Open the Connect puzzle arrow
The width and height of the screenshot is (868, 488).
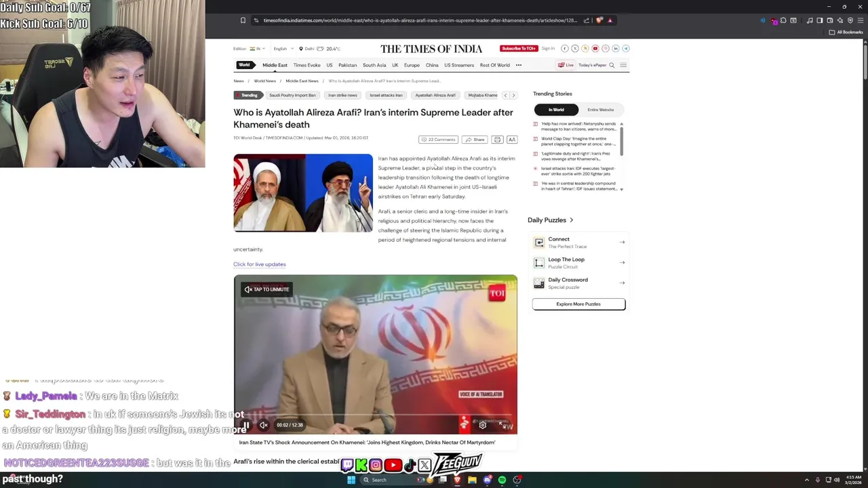coord(622,242)
